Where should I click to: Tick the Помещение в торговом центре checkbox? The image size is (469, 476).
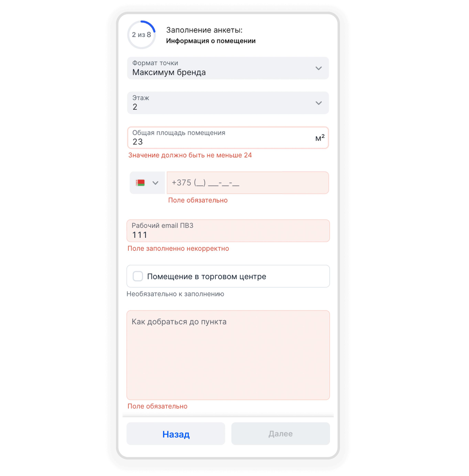pyautogui.click(x=138, y=276)
